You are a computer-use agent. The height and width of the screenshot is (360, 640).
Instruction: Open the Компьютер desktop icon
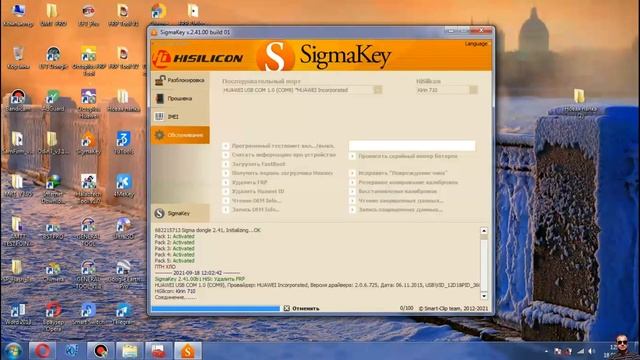18,15
